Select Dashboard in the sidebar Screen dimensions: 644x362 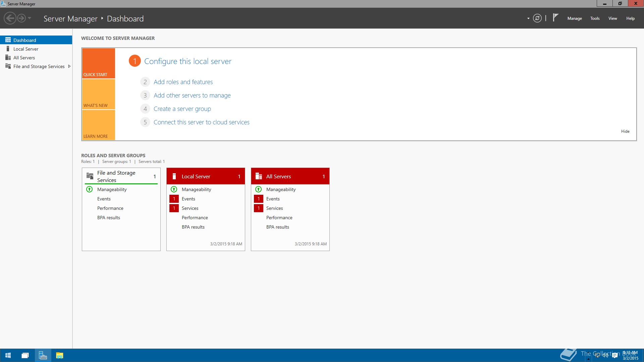36,40
